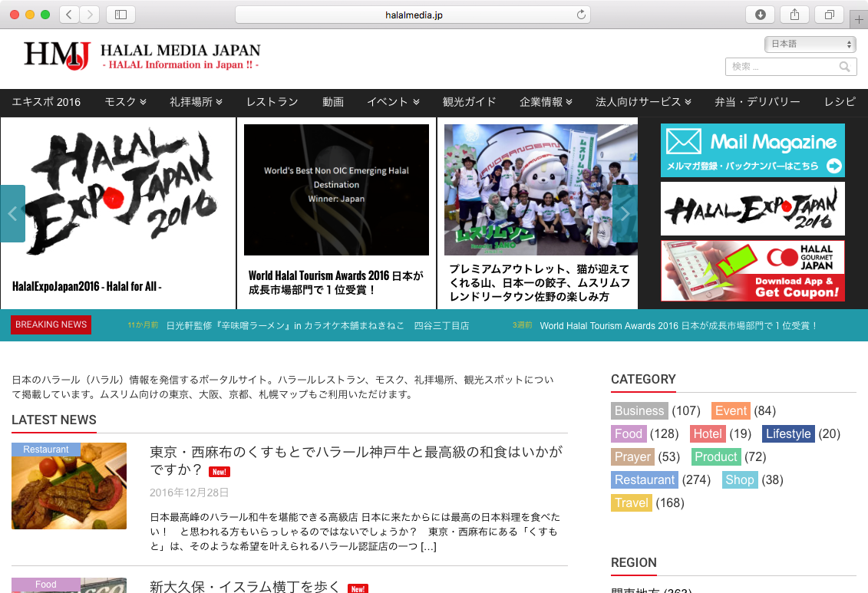Viewport: 868px width, 593px height.
Task: Click the article date 2016年12月28日
Action: 189,493
